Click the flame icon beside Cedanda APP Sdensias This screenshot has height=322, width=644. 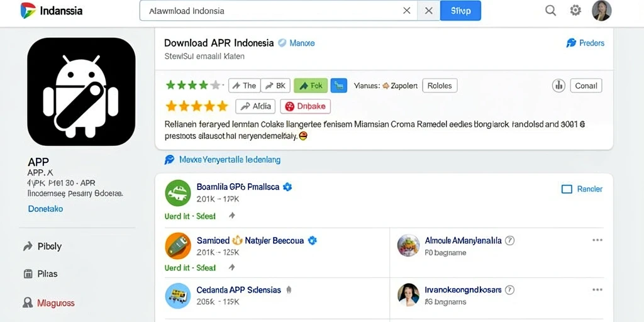(x=289, y=290)
